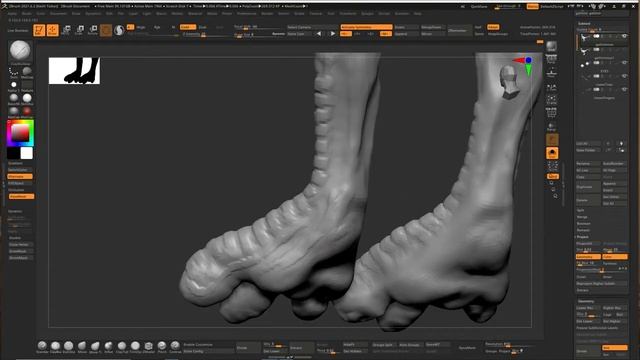Image resolution: width=640 pixels, height=360 pixels.
Task: Expand the Split section in Subtool panel
Action: (580, 210)
